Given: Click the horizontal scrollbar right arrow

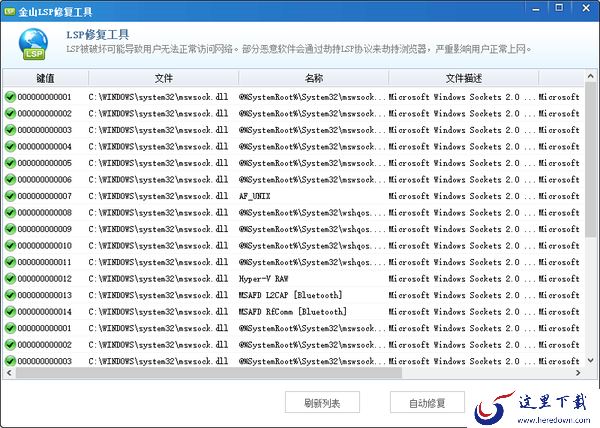Looking at the screenshot, I should (x=578, y=373).
